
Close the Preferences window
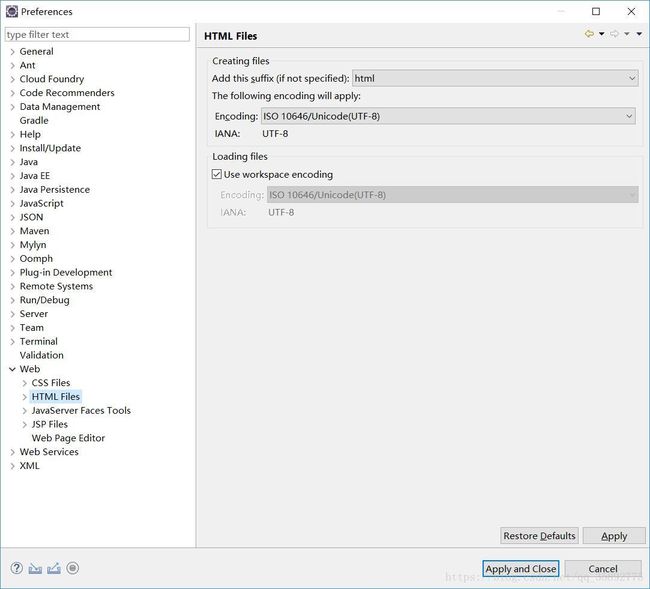(x=631, y=12)
